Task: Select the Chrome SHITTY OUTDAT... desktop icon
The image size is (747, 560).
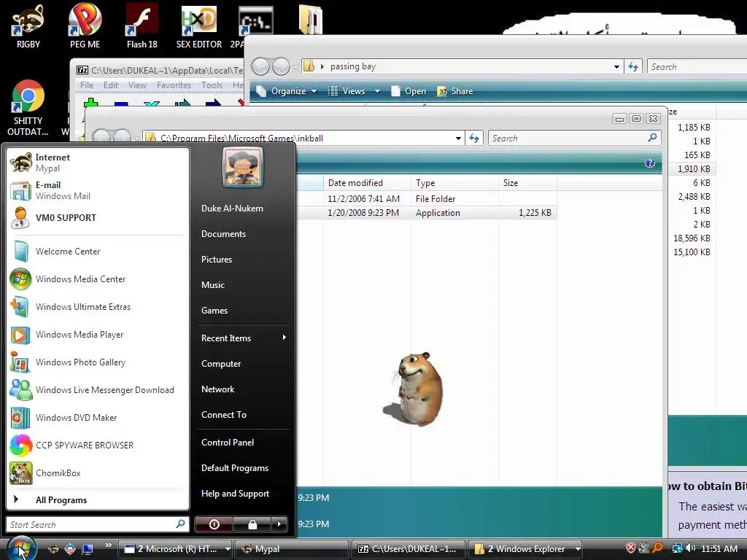Action: pos(28,109)
